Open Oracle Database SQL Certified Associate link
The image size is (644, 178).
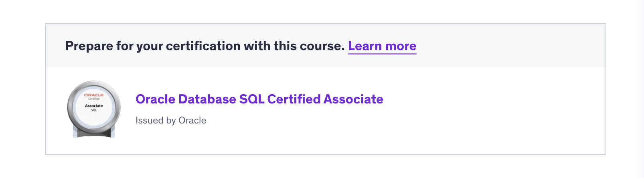[259, 99]
